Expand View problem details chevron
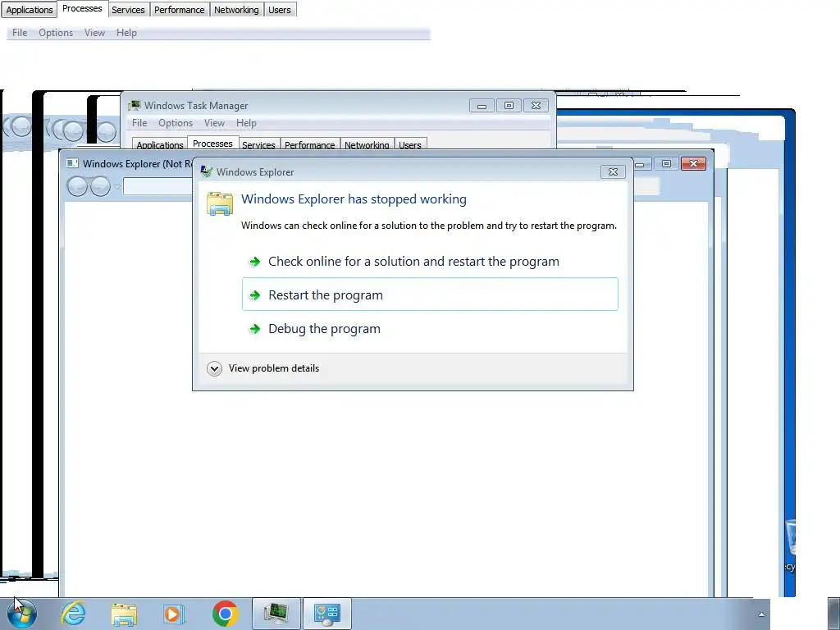The width and height of the screenshot is (840, 630). coord(214,368)
